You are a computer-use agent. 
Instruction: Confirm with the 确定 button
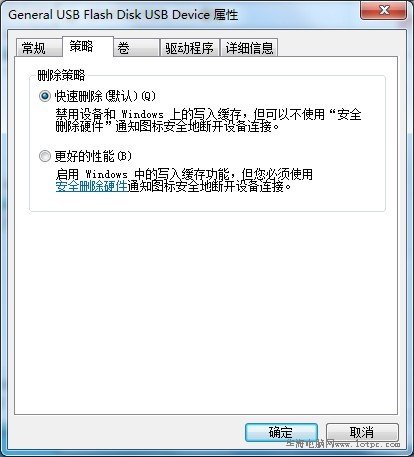(x=281, y=432)
